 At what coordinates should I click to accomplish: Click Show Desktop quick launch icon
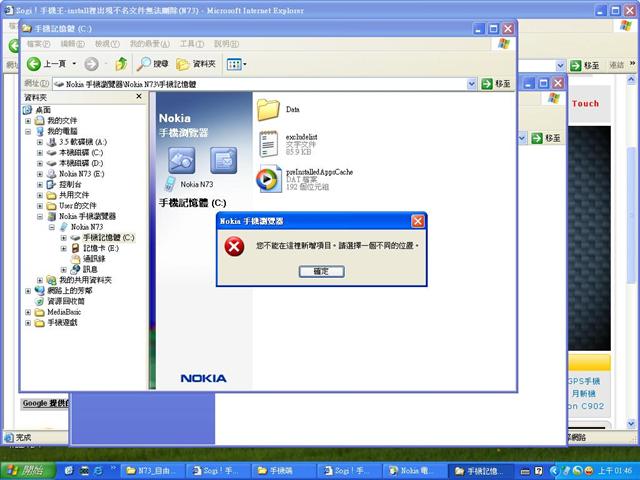69,471
